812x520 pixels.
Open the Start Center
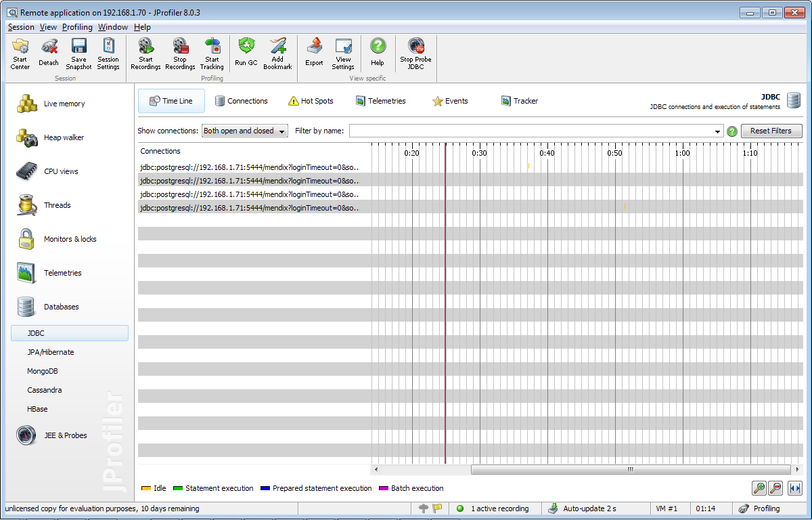click(x=20, y=53)
